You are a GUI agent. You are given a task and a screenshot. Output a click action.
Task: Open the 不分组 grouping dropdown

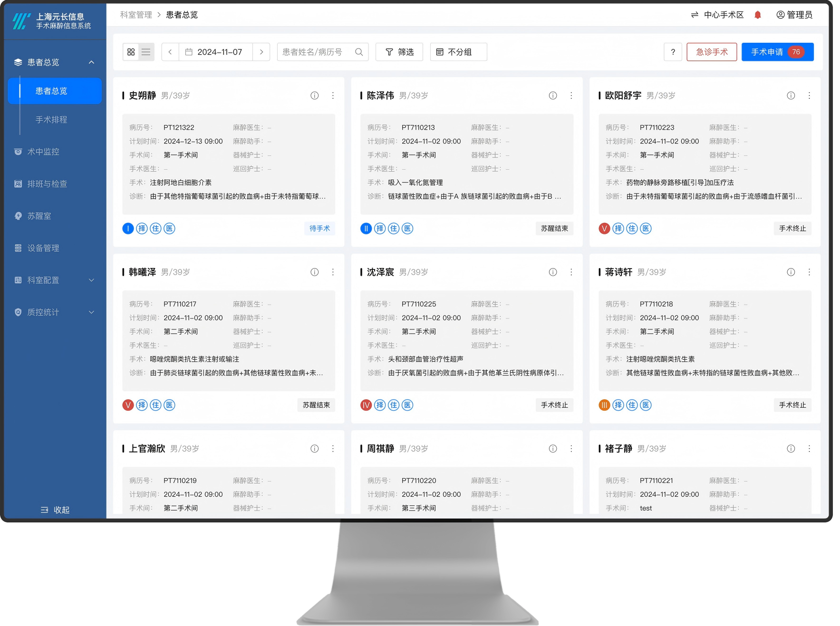(x=458, y=52)
